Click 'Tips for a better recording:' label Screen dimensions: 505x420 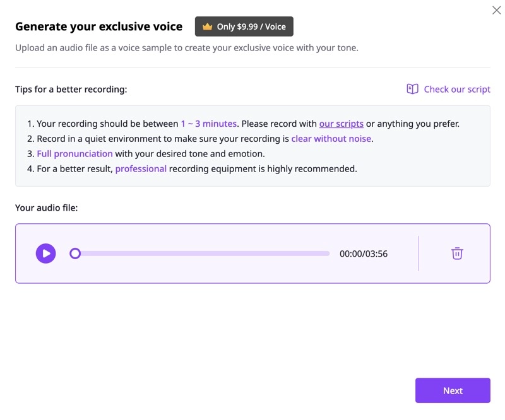point(71,90)
